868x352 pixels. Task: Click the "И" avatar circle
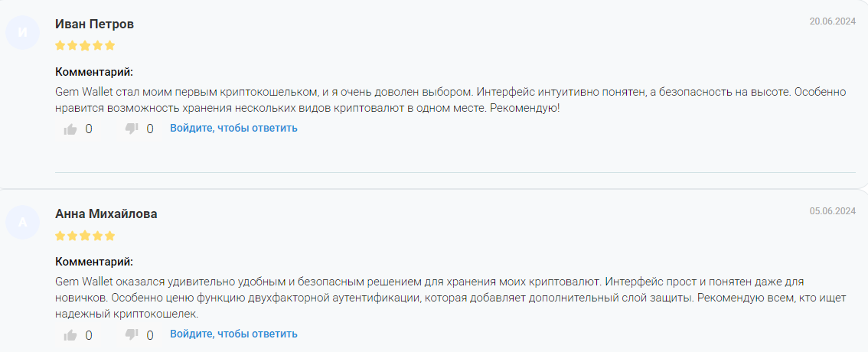[x=22, y=32]
